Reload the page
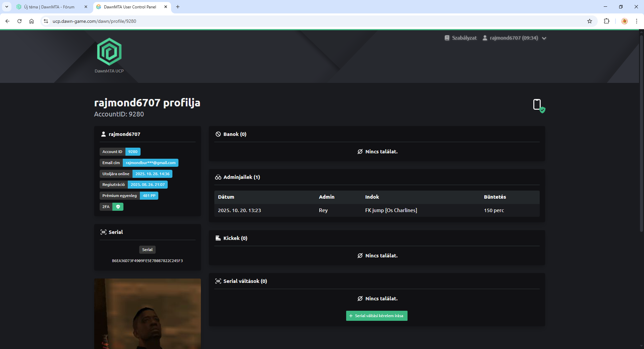The width and height of the screenshot is (644, 349). coord(19,21)
